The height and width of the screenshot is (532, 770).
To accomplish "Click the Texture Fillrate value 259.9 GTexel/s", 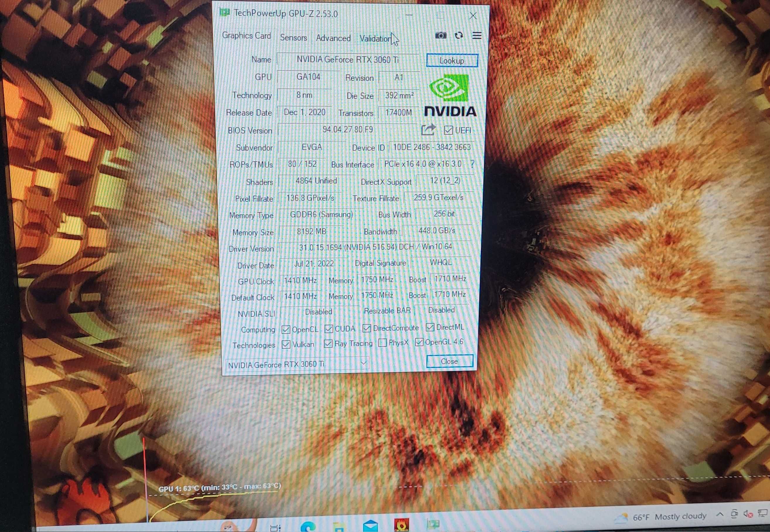I will click(x=438, y=197).
